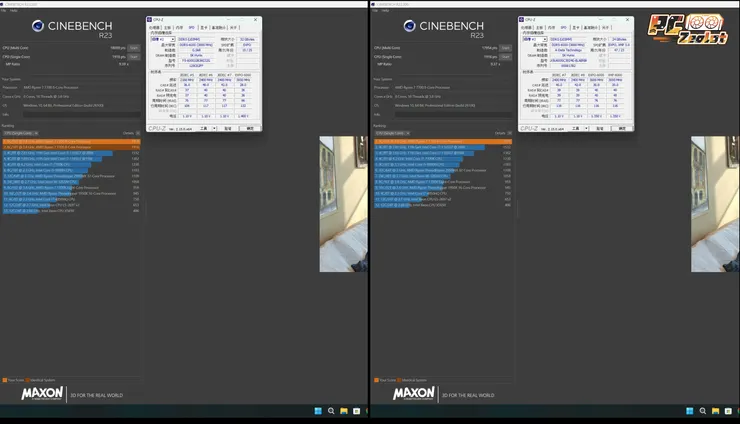The image size is (740, 424).
Task: Start CPU Single Core test in left Cinebench
Action: [x=134, y=57]
